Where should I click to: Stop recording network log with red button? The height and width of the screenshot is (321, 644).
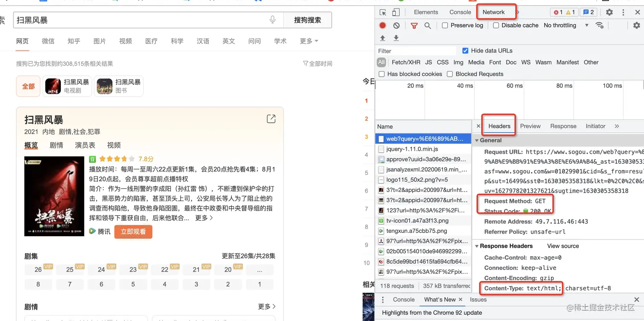pos(382,26)
